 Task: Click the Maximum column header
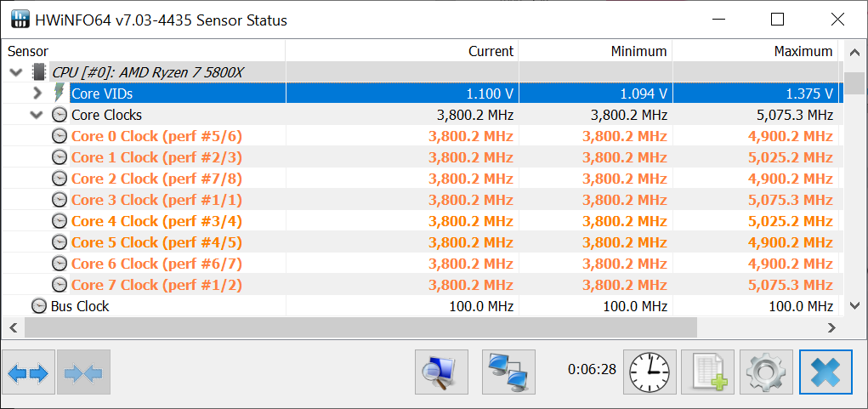point(755,52)
